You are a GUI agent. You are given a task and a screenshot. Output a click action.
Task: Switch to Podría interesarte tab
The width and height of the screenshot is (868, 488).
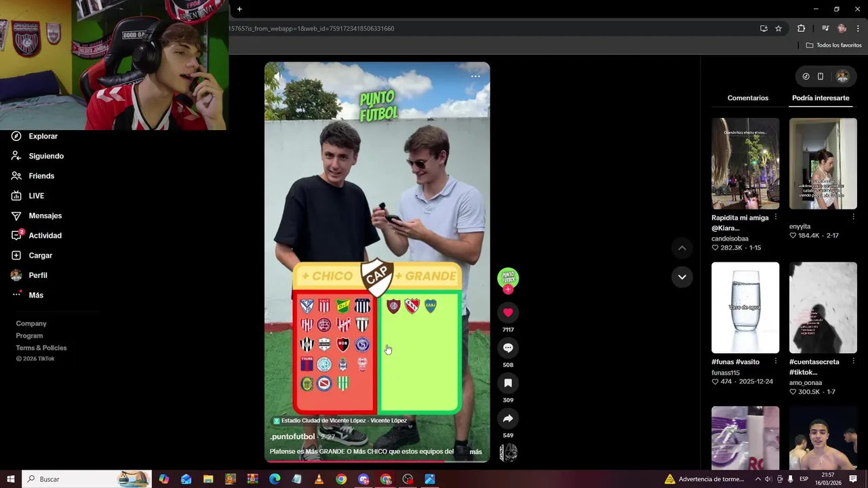click(x=821, y=98)
